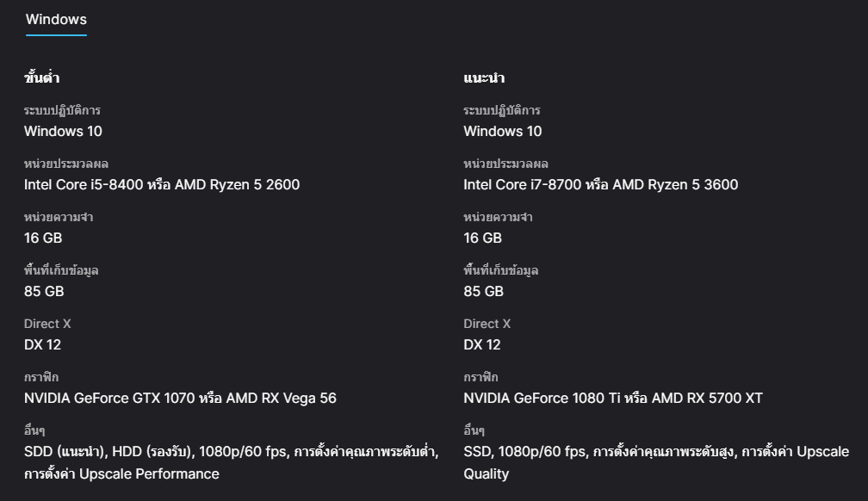Click 85 GB storage in the แนะนำ column
Image resolution: width=868 pixels, height=501 pixels.
[x=483, y=291]
